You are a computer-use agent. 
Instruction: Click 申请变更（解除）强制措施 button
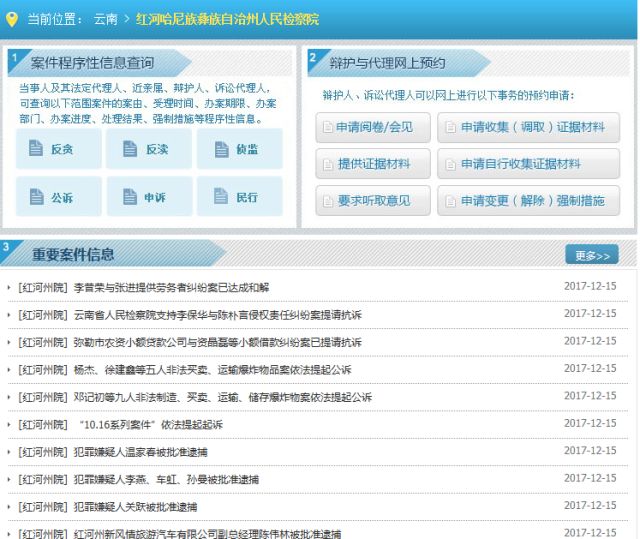(x=529, y=200)
